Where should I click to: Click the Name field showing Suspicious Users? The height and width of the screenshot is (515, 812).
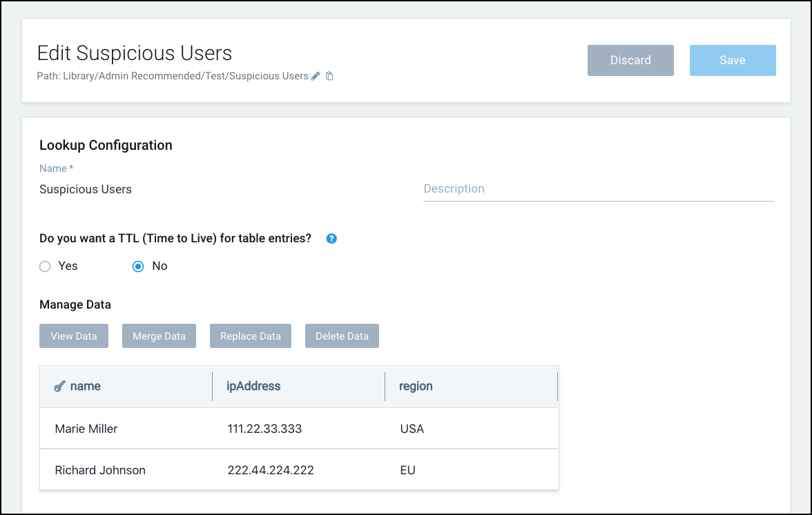pyautogui.click(x=86, y=188)
